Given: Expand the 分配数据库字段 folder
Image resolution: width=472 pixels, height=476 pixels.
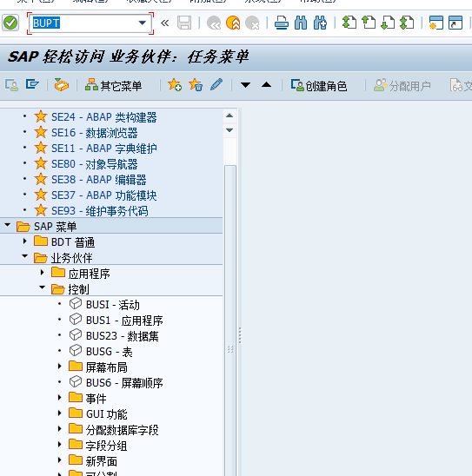Looking at the screenshot, I should (x=59, y=429).
